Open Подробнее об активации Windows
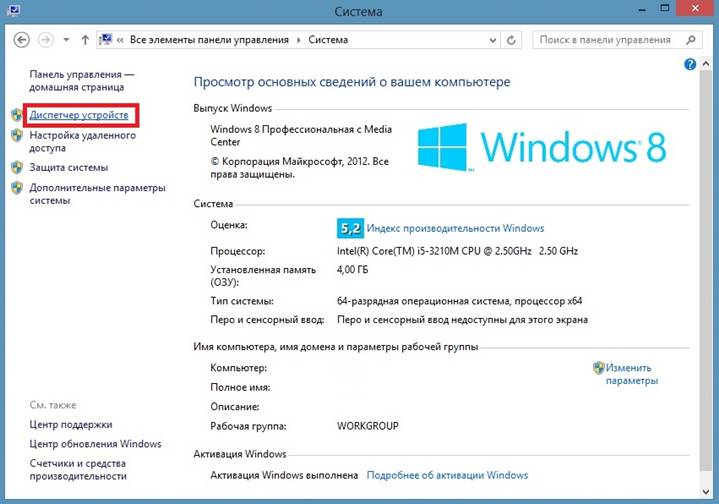 tap(447, 475)
